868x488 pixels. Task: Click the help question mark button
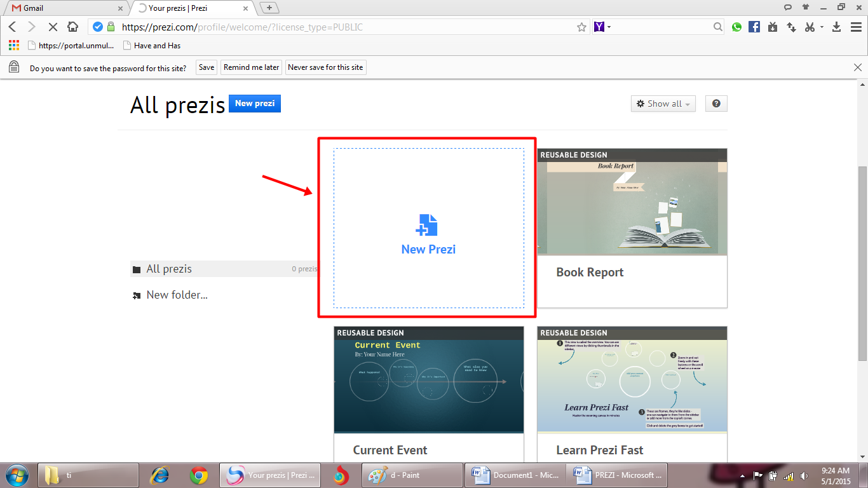(716, 104)
